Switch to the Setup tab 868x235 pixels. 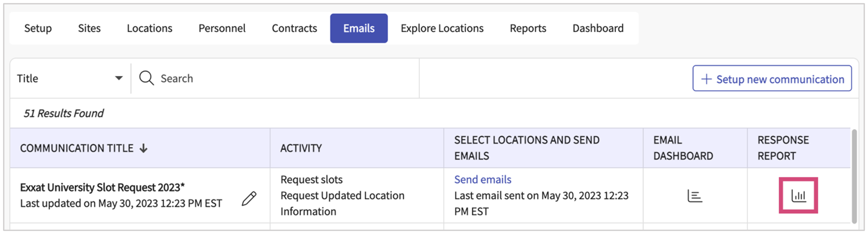click(38, 28)
